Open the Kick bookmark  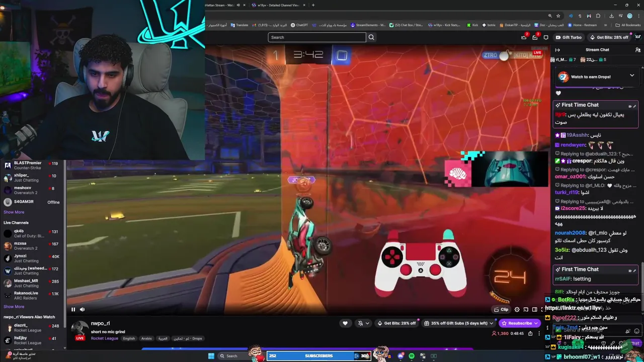point(472,25)
